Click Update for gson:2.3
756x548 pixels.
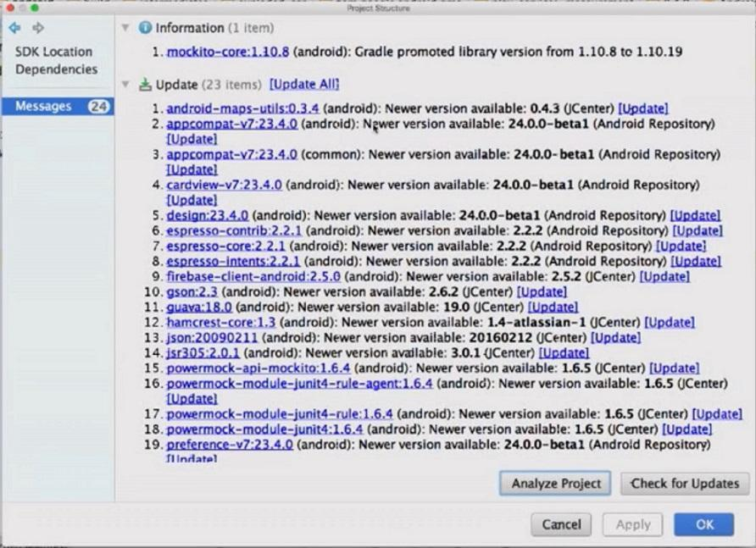tap(542, 292)
